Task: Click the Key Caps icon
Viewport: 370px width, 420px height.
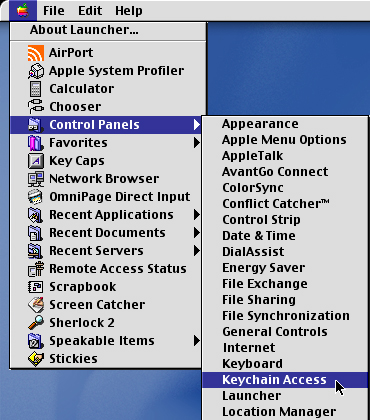Action: (36, 161)
